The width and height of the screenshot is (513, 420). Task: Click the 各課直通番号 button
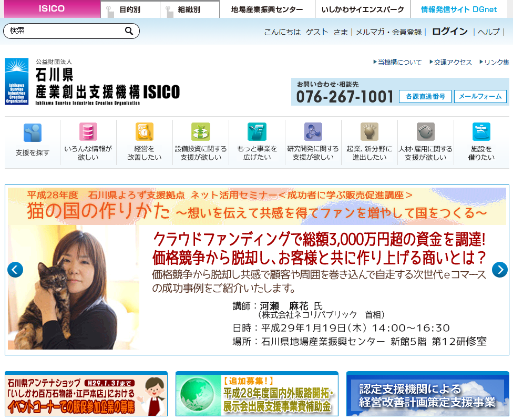(425, 97)
